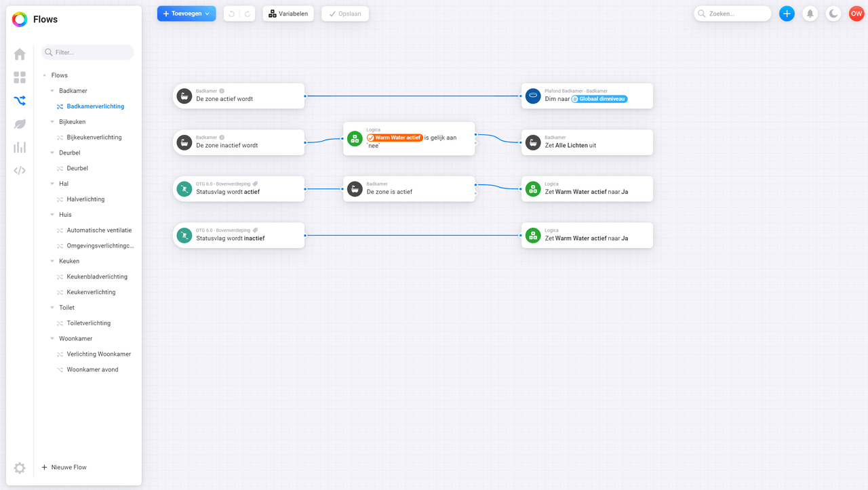Click the notifications bell icon

click(x=810, y=14)
